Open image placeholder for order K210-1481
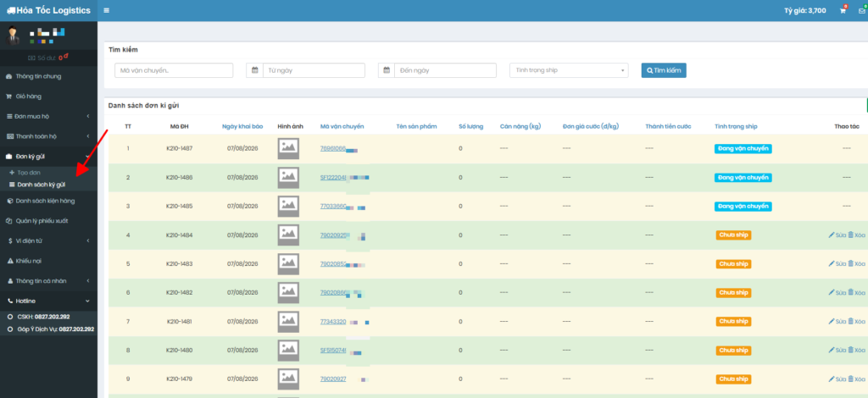The image size is (868, 398). click(x=288, y=321)
